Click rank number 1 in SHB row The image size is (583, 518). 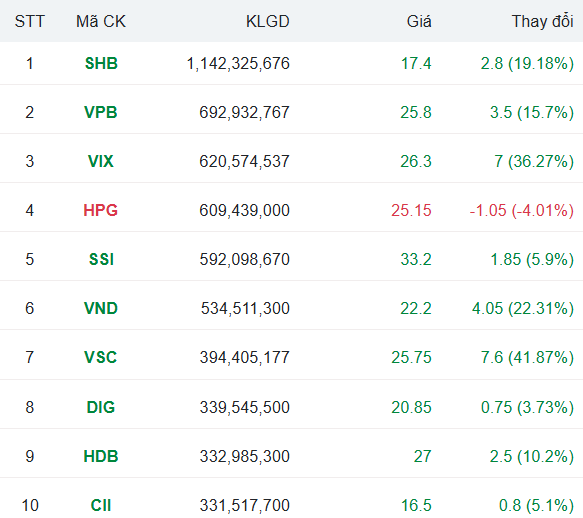[x=30, y=64]
